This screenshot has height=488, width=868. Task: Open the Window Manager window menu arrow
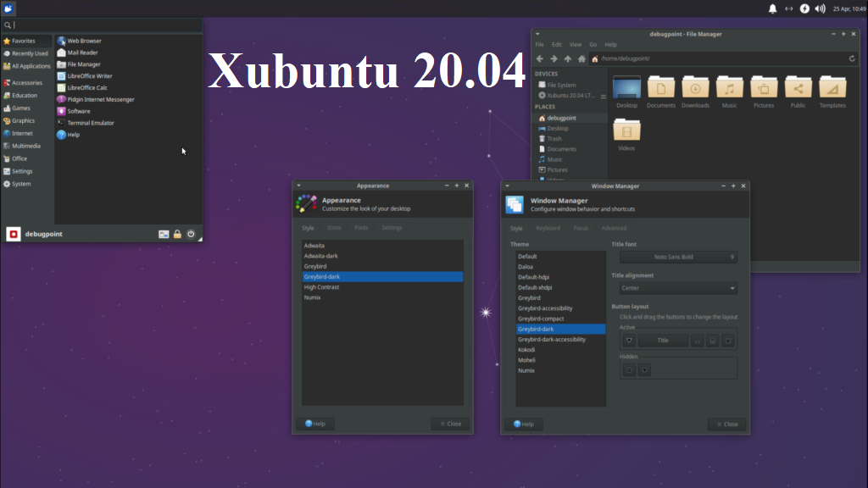(x=507, y=186)
